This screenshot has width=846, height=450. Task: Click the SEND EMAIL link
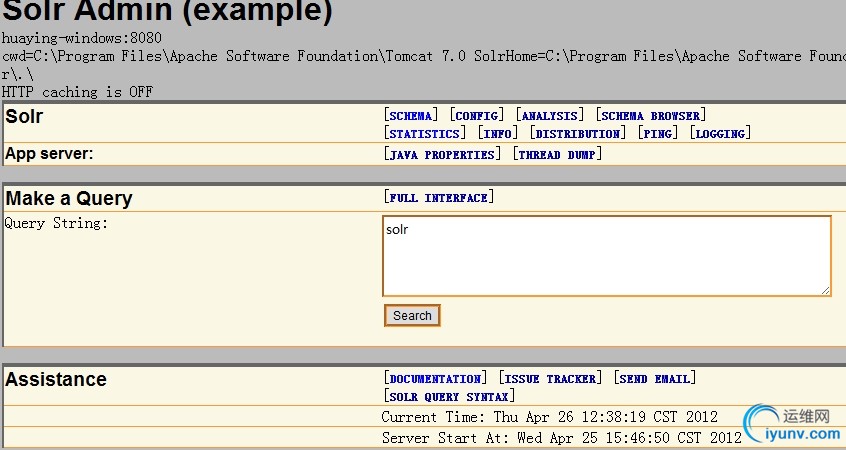(x=654, y=378)
